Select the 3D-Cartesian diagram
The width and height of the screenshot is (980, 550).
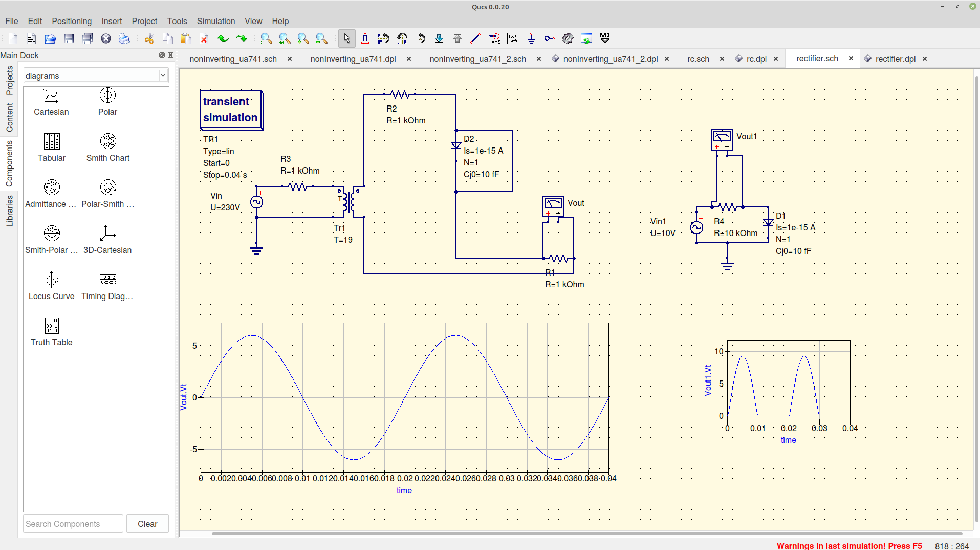pos(107,240)
